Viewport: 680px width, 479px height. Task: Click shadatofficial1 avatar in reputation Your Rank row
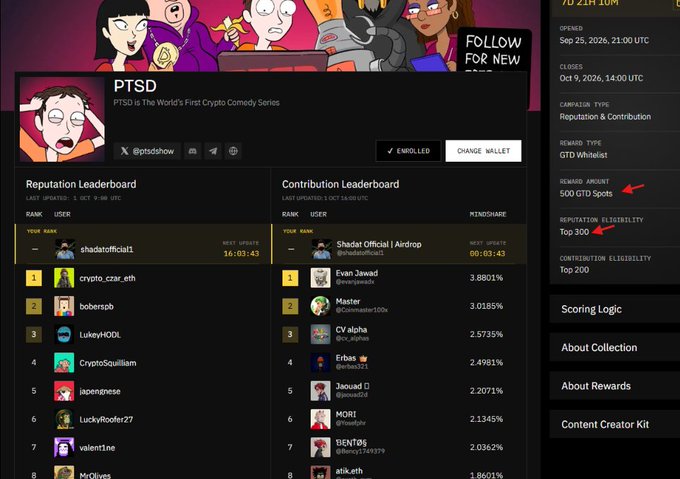point(65,249)
